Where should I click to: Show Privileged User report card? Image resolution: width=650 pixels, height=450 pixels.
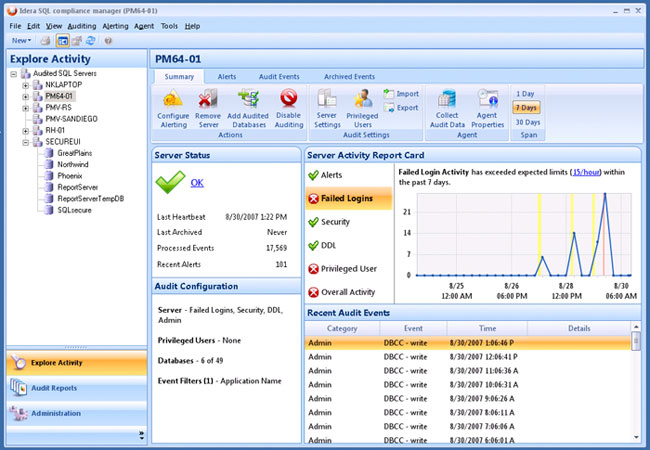pos(349,269)
